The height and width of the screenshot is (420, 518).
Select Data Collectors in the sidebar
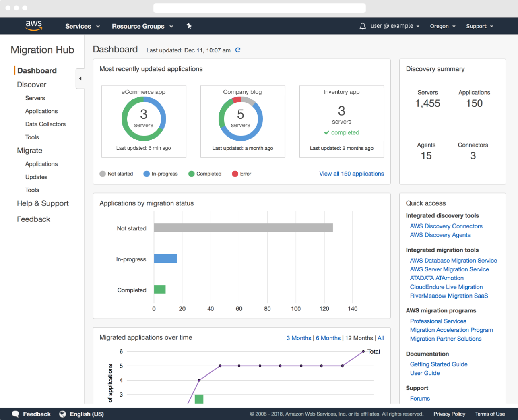45,124
